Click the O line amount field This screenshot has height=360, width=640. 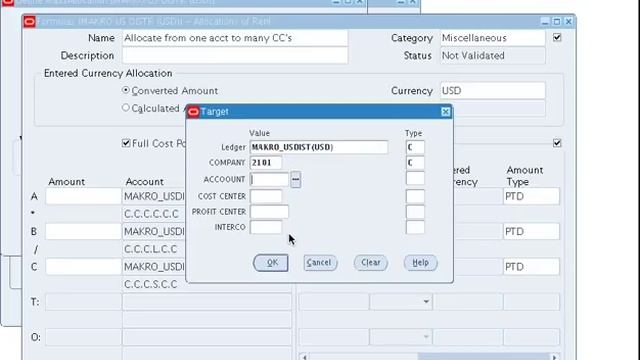83,337
